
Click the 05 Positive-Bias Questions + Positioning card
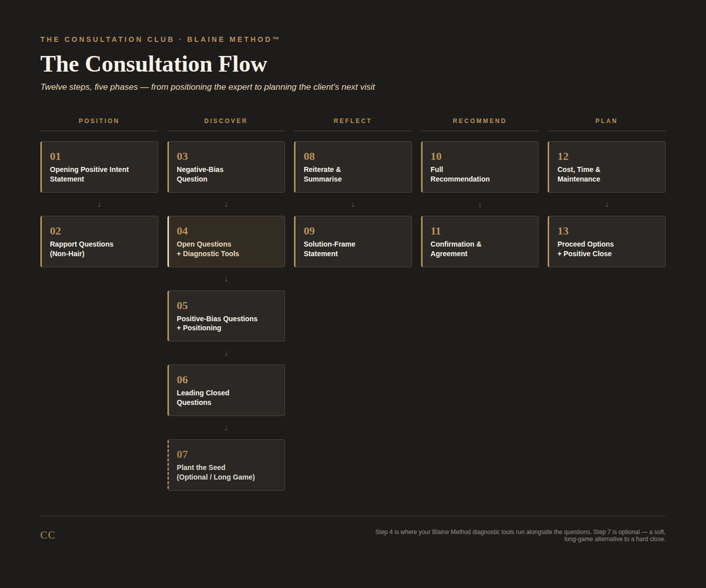pos(226,316)
